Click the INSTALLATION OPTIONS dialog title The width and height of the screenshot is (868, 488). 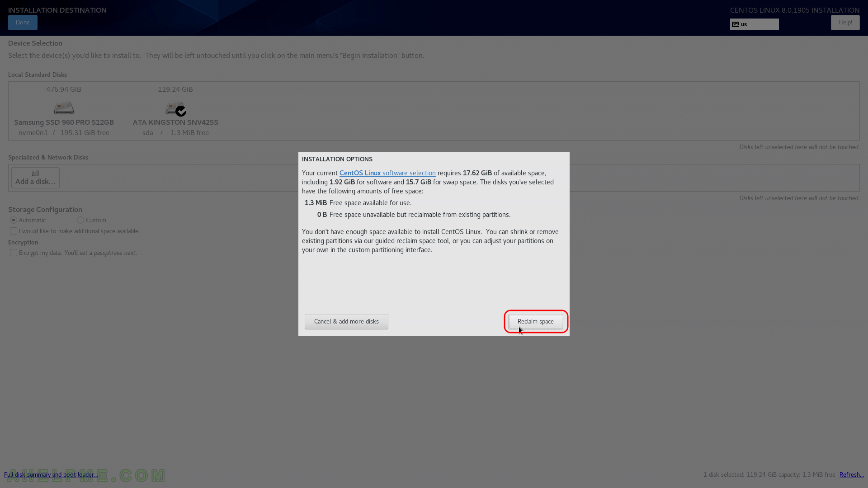pyautogui.click(x=337, y=159)
